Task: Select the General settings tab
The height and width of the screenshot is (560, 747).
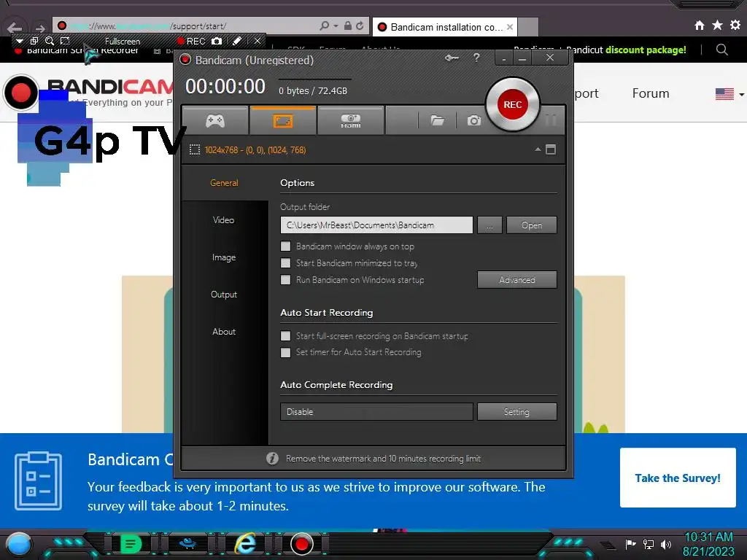Action: click(x=224, y=183)
